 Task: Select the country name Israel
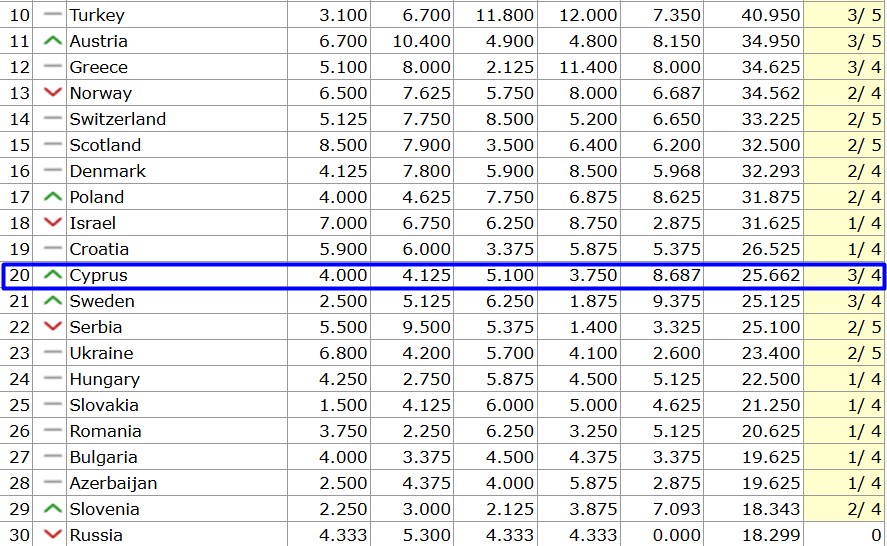[93, 223]
